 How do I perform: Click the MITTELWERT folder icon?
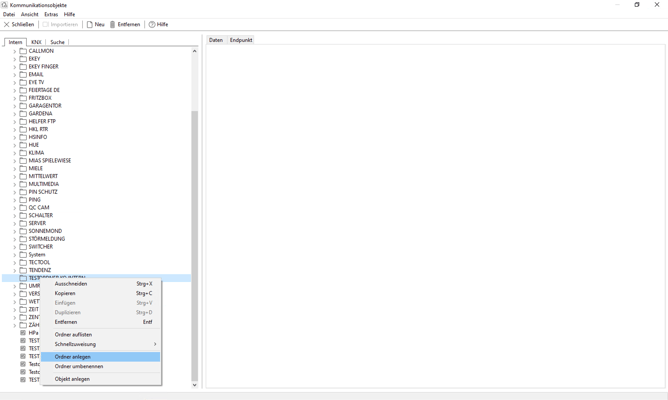pyautogui.click(x=23, y=176)
